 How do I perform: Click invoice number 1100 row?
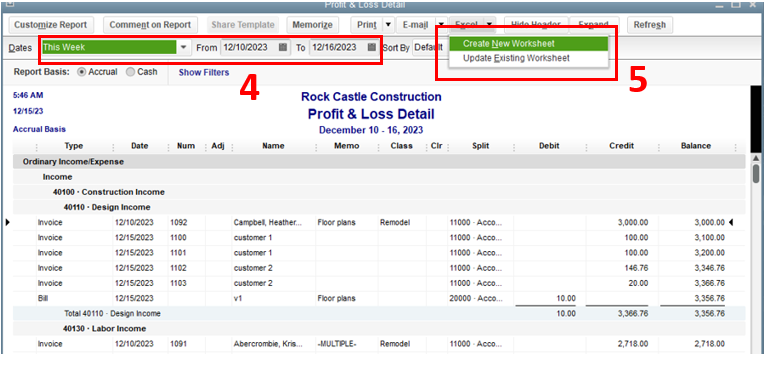pyautogui.click(x=379, y=238)
